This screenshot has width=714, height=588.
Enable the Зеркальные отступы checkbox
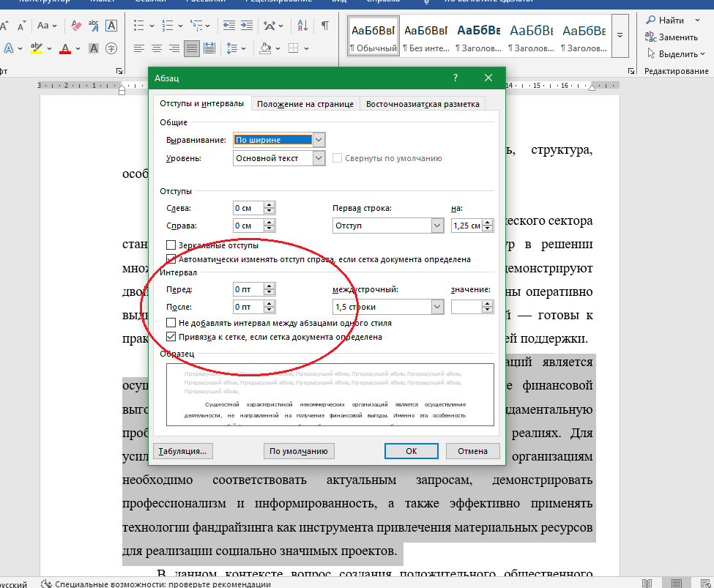click(x=171, y=245)
